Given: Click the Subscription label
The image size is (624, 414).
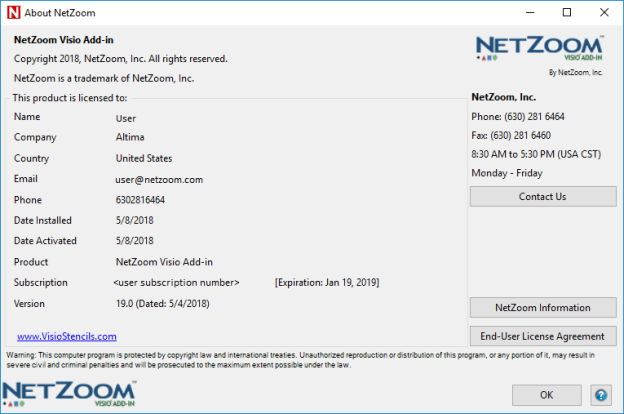Looking at the screenshot, I should click(x=41, y=283).
